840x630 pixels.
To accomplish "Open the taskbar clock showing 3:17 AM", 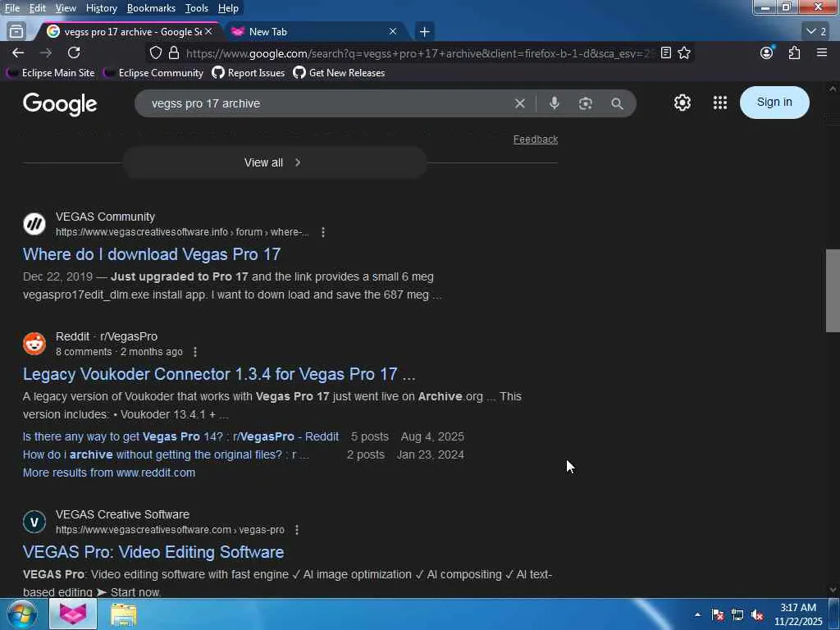I will [797, 614].
